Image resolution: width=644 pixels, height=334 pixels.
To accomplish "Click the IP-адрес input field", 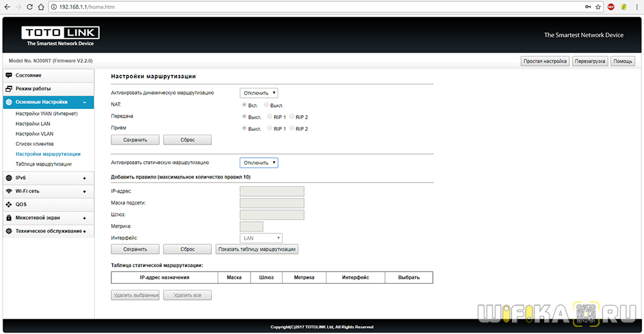I will coord(272,191).
